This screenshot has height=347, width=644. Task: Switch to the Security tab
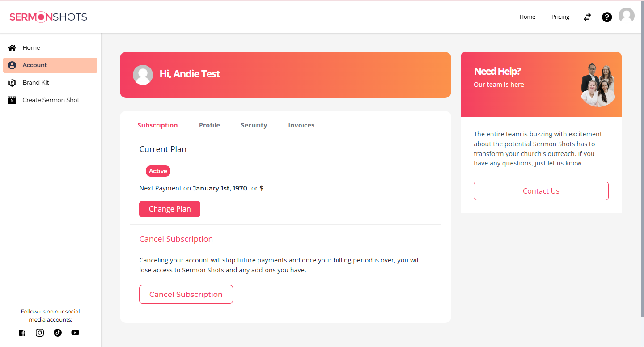254,125
